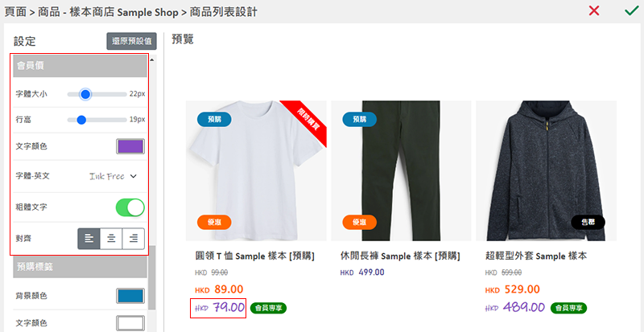Open the 圓領 T 恤 Sample product title
This screenshot has width=644, height=332.
tap(255, 256)
